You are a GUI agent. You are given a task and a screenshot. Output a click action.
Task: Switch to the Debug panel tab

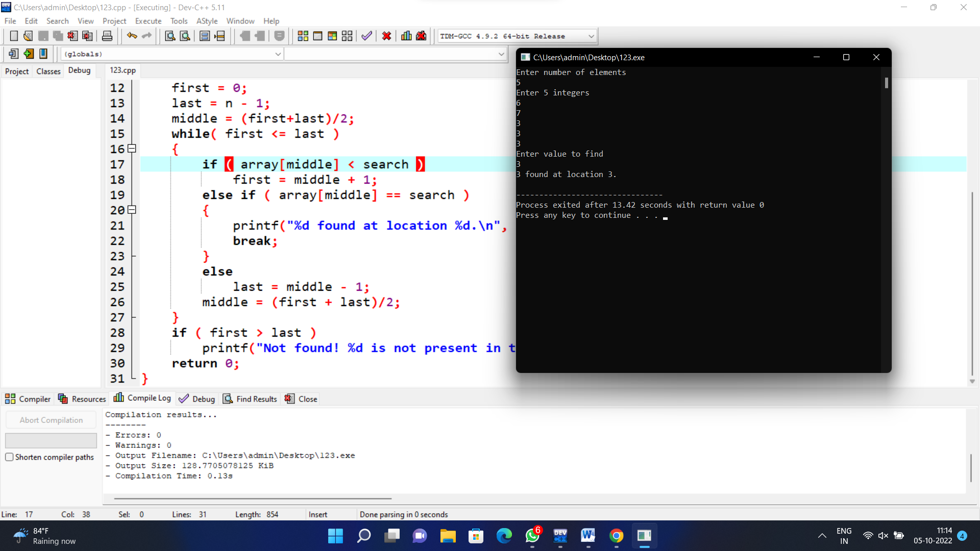[79, 70]
